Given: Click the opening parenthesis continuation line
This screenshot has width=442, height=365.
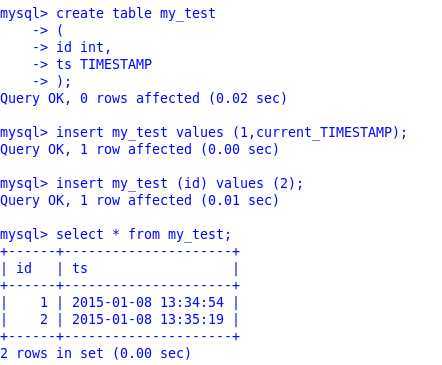Looking at the screenshot, I should [x=48, y=31].
